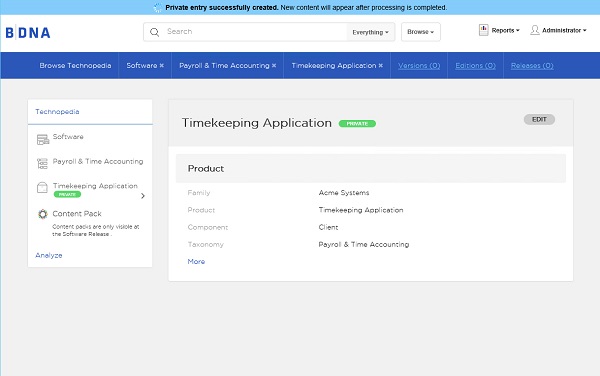Select Timekeeping Application in the sidebar

coord(95,186)
